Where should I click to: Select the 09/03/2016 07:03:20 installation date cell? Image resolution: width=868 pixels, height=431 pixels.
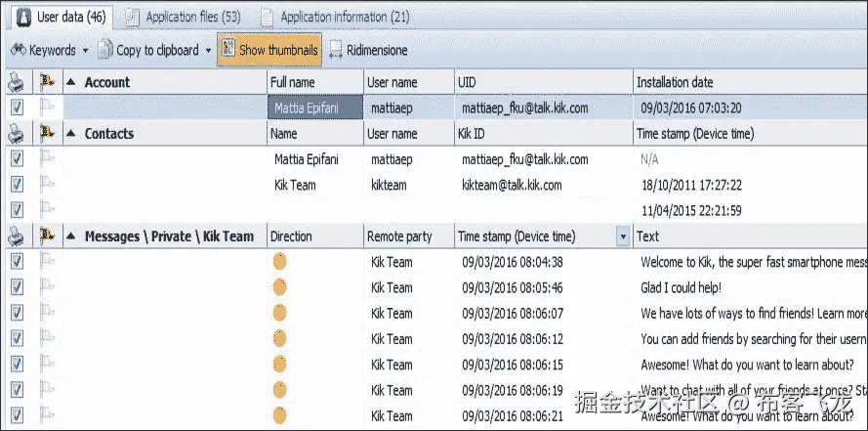[691, 108]
